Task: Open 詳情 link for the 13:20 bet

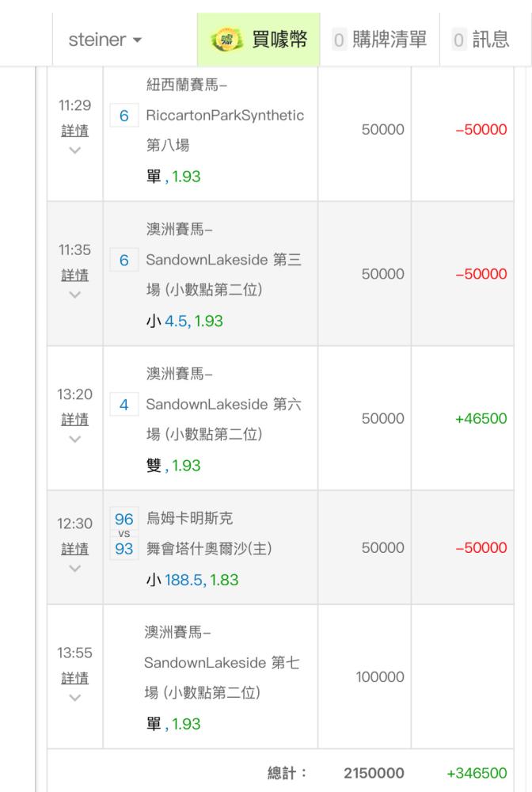Action: point(74,419)
